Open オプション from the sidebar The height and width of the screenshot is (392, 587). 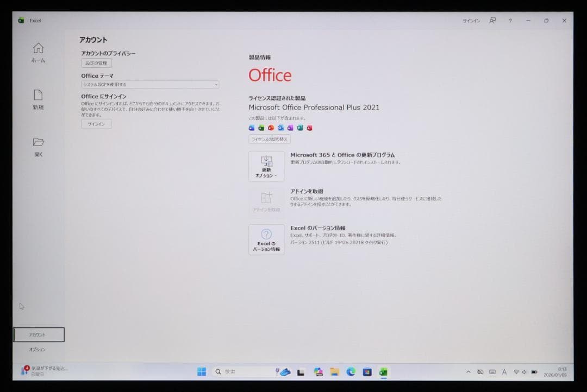pyautogui.click(x=38, y=349)
